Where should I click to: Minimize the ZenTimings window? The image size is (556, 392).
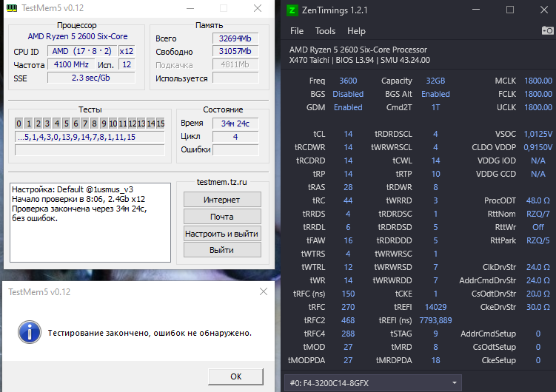476,10
